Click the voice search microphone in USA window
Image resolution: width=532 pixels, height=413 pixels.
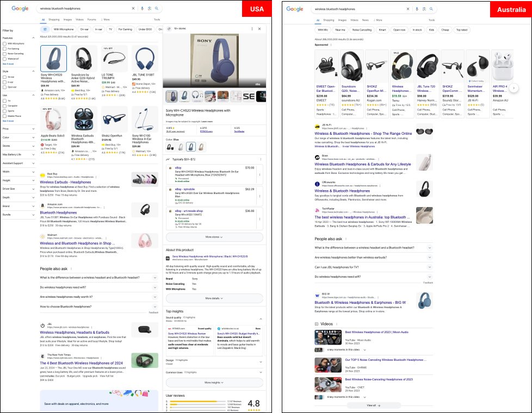click(x=142, y=9)
